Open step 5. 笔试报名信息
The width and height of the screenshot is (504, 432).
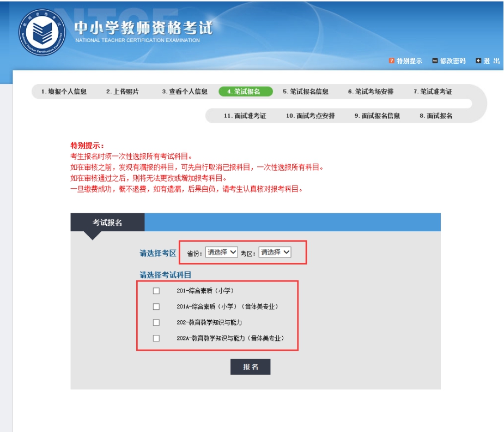(306, 92)
